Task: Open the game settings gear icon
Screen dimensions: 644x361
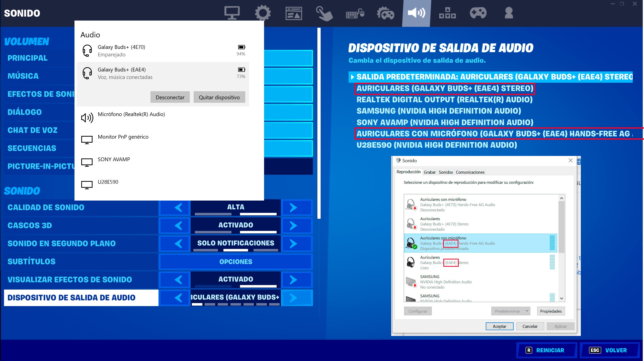Action: coord(263,13)
